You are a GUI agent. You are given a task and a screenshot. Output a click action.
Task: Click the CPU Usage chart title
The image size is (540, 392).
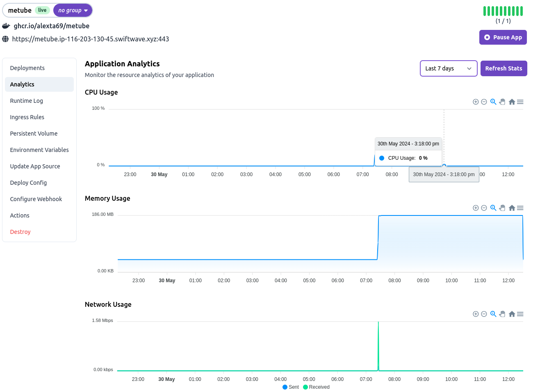pyautogui.click(x=101, y=92)
